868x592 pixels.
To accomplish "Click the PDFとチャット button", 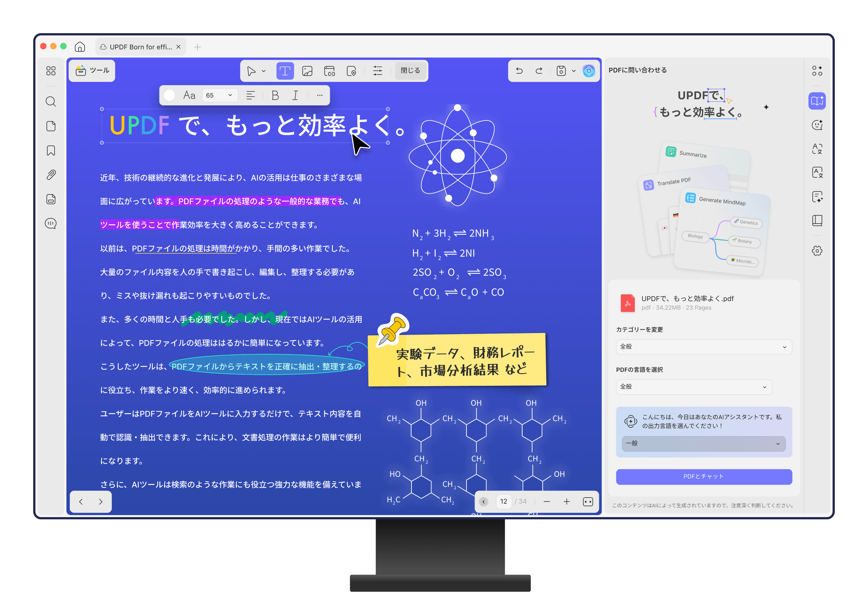I will (704, 477).
